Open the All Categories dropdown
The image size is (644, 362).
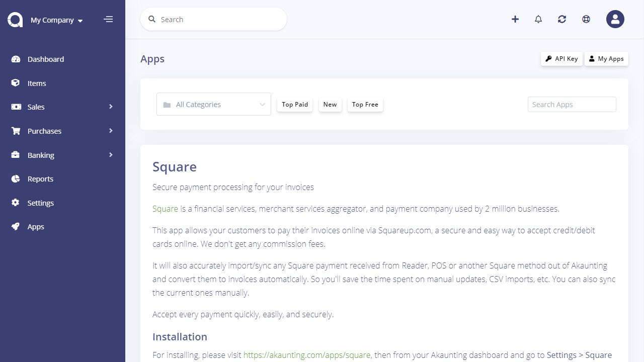(x=214, y=104)
